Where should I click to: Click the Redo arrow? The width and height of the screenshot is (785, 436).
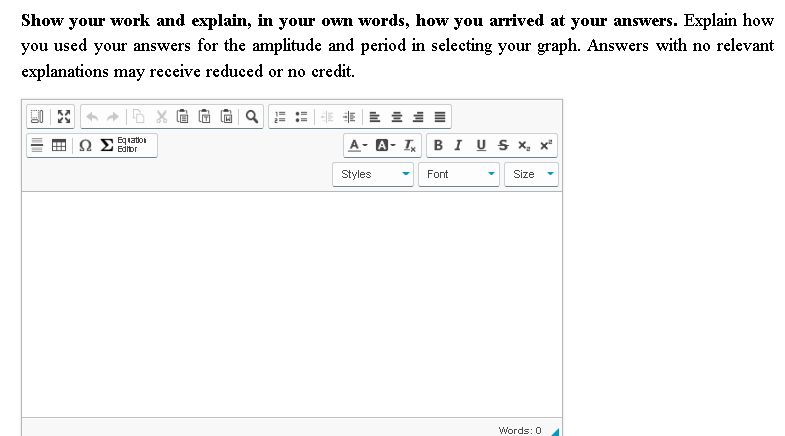click(x=113, y=117)
